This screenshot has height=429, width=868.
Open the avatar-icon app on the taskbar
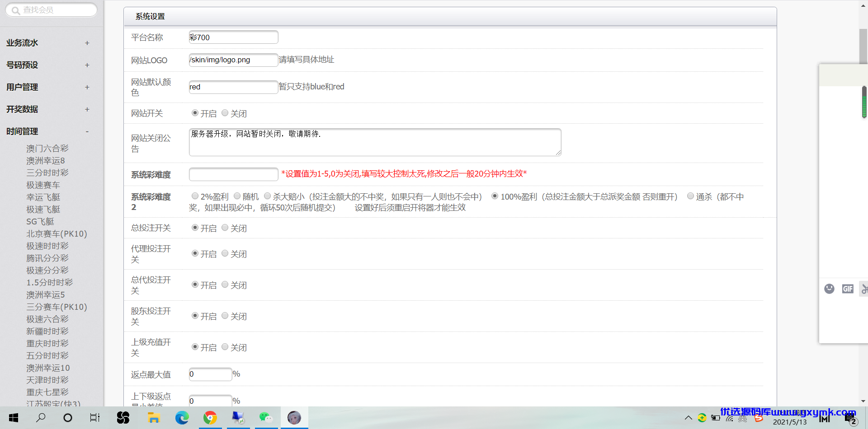294,418
